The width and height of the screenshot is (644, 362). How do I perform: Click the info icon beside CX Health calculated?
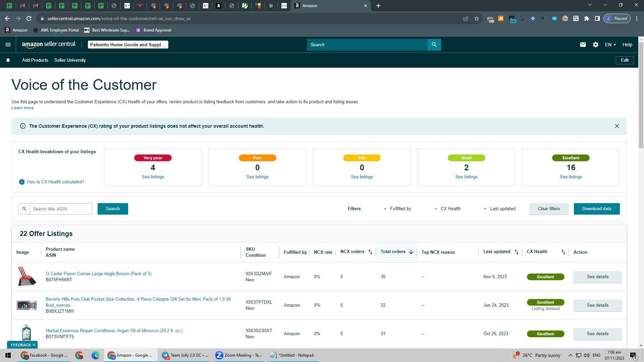tap(22, 182)
